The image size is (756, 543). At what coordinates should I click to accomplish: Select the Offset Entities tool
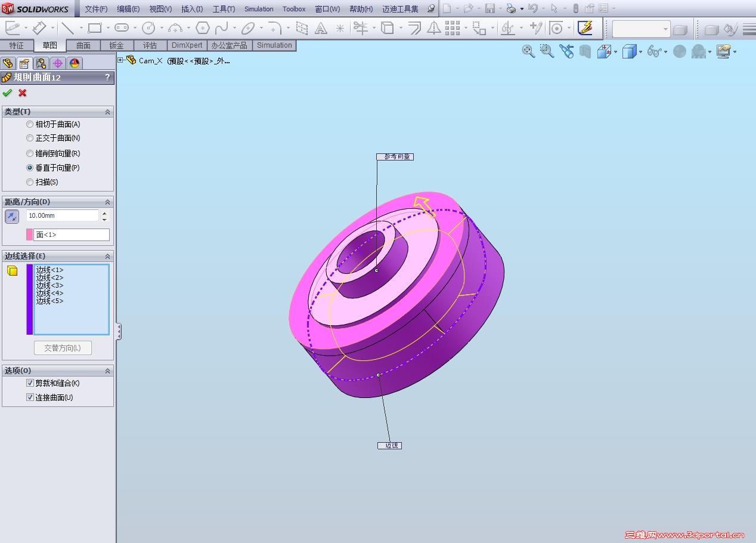click(415, 27)
